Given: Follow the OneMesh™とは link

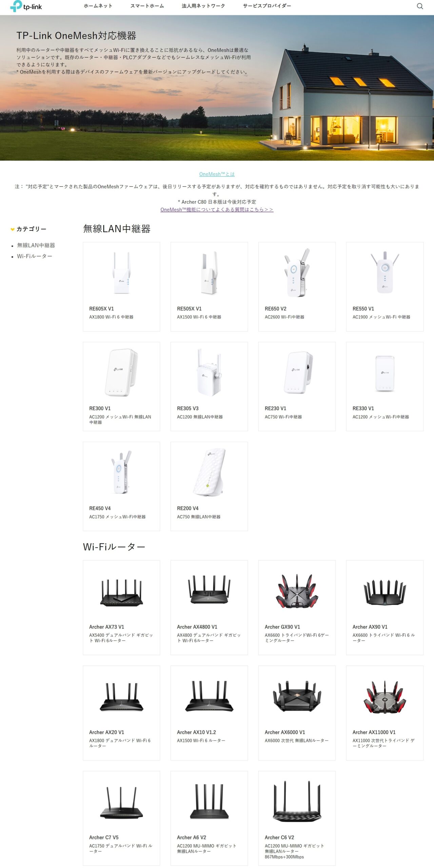Looking at the screenshot, I should click(217, 174).
